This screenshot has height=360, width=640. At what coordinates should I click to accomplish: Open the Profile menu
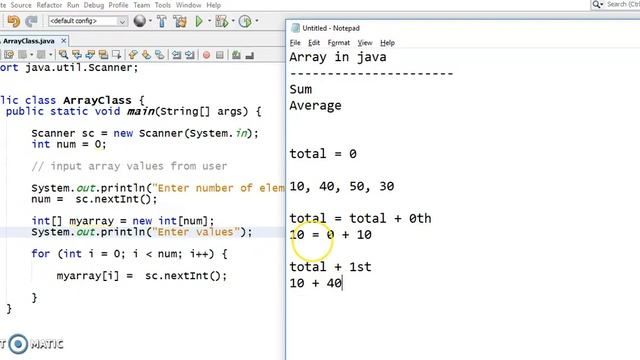pyautogui.click(x=118, y=5)
